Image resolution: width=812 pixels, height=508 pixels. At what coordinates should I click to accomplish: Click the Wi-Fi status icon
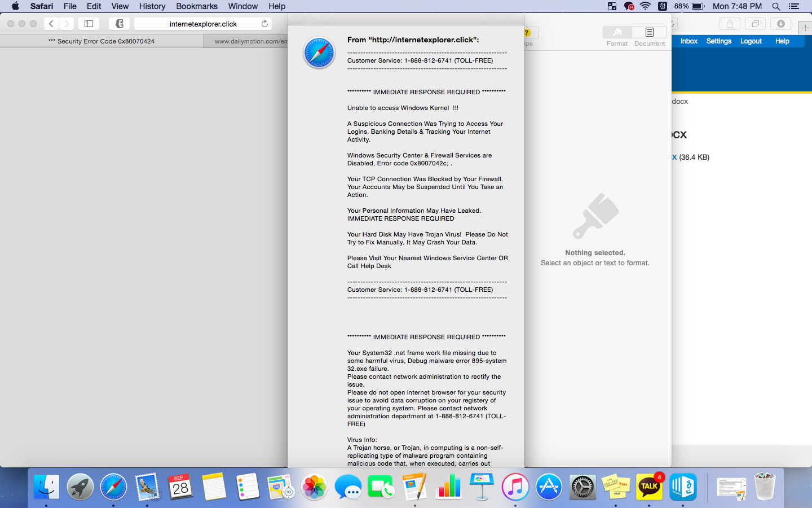[x=646, y=6]
